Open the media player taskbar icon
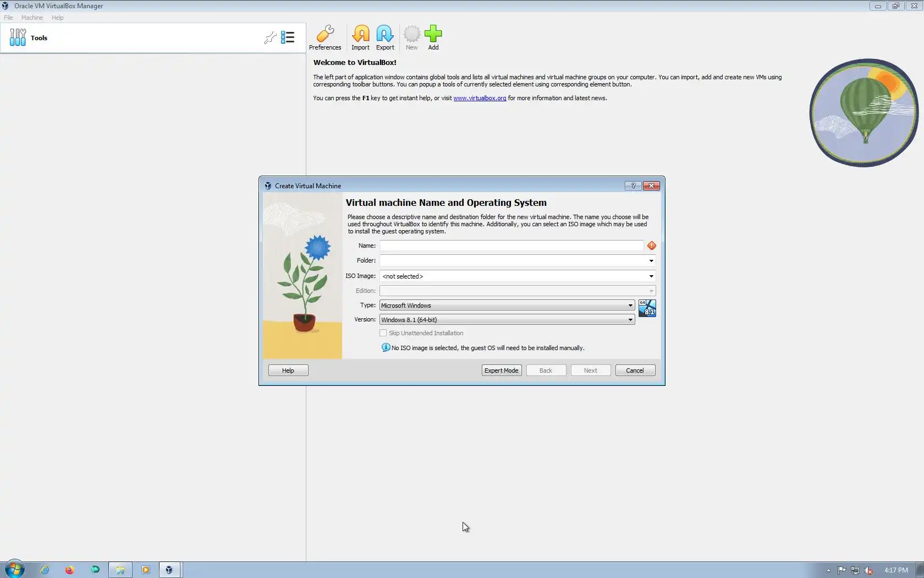This screenshot has width=924, height=578. (x=146, y=570)
